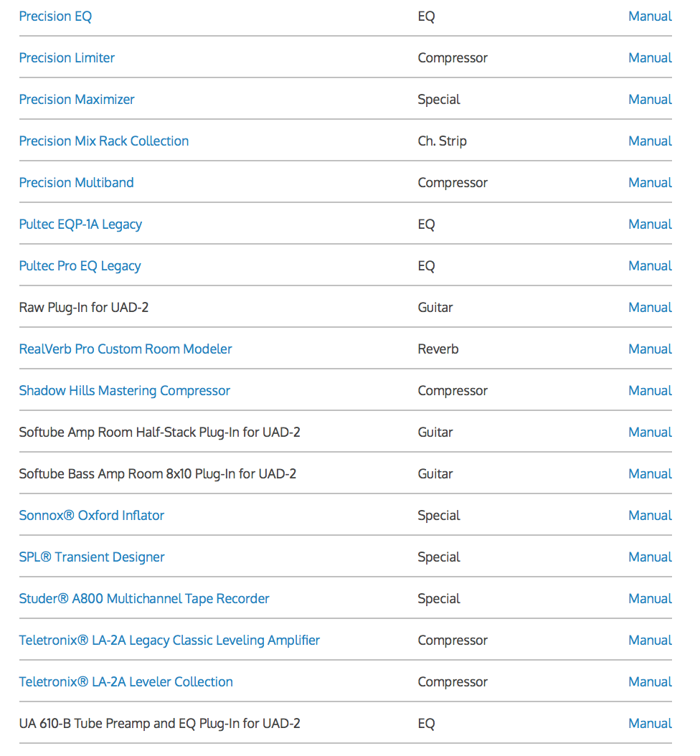Open Pultec Pro EQ Legacy page
700x756 pixels.
[x=80, y=266]
